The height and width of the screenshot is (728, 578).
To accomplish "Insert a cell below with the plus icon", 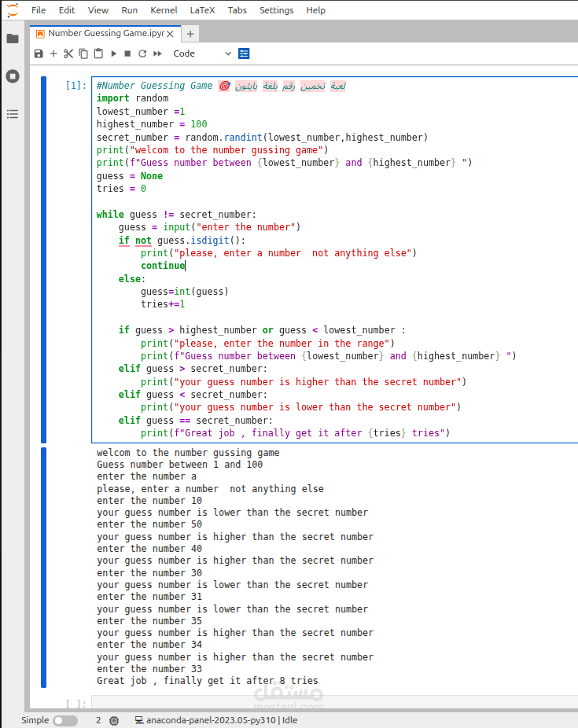I will (53, 54).
